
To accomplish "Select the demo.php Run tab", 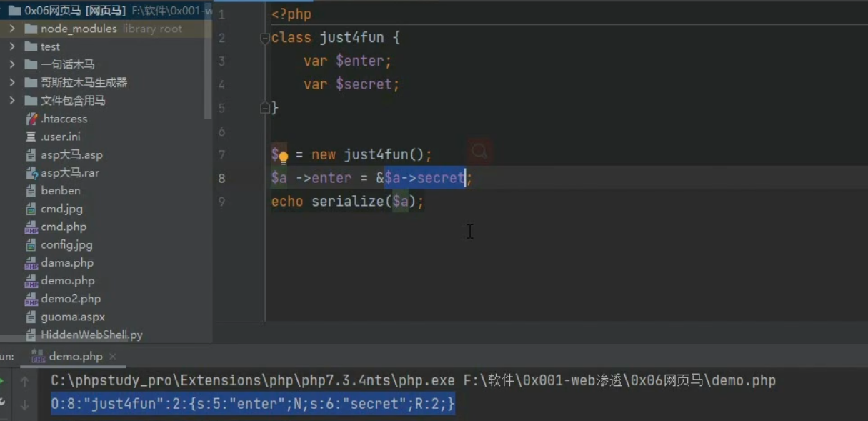I will click(75, 356).
